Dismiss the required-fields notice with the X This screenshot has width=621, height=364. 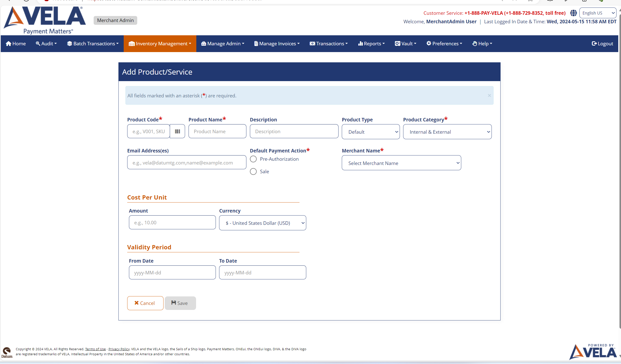[x=489, y=95]
